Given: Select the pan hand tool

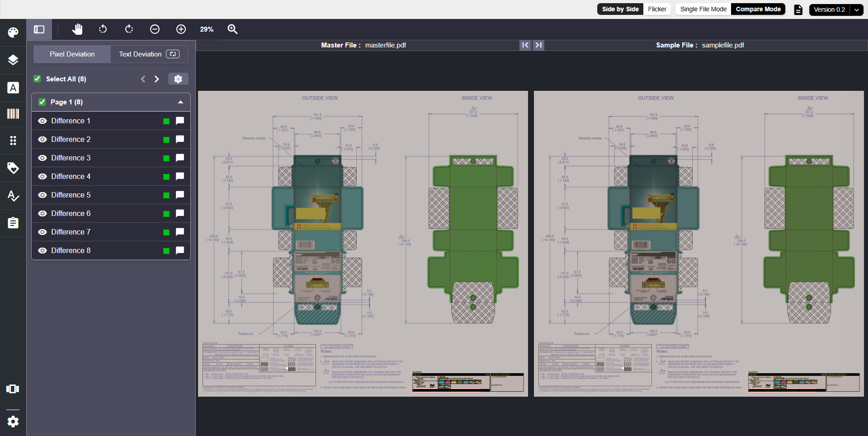Looking at the screenshot, I should pos(77,29).
